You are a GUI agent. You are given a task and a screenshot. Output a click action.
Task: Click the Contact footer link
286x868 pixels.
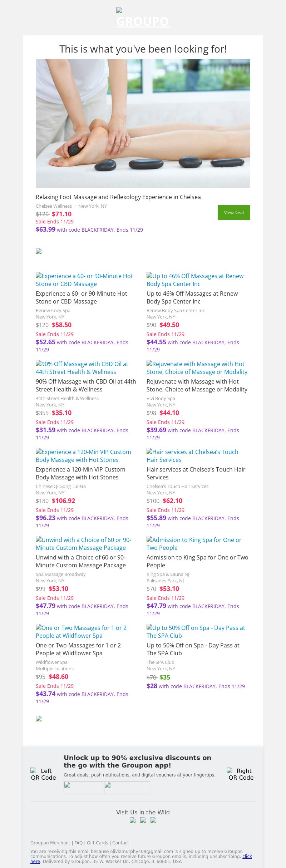pyautogui.click(x=120, y=843)
